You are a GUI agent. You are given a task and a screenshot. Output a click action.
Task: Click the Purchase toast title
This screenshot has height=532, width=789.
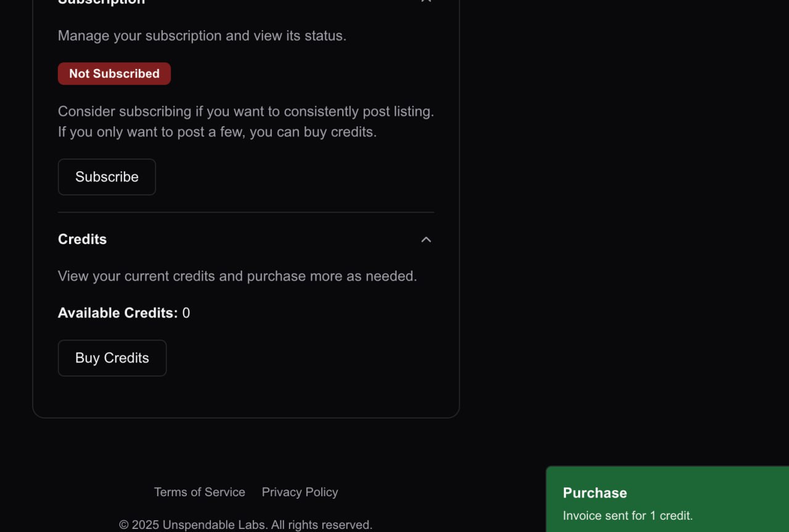[595, 493]
